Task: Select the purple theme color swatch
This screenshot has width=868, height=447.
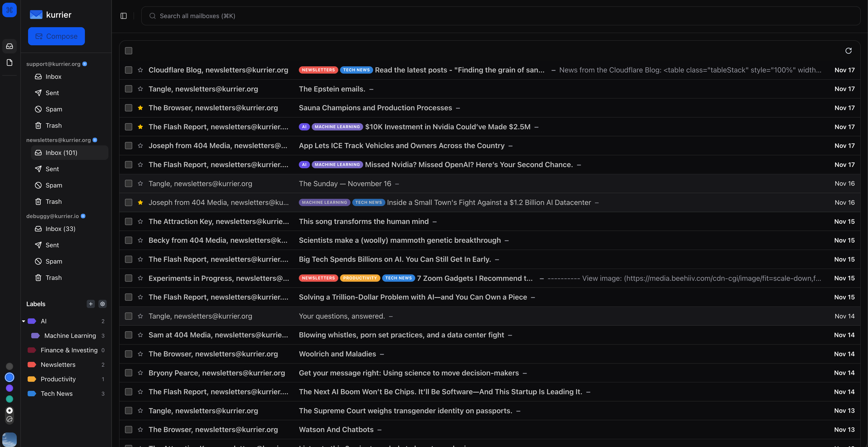Action: [x=10, y=388]
